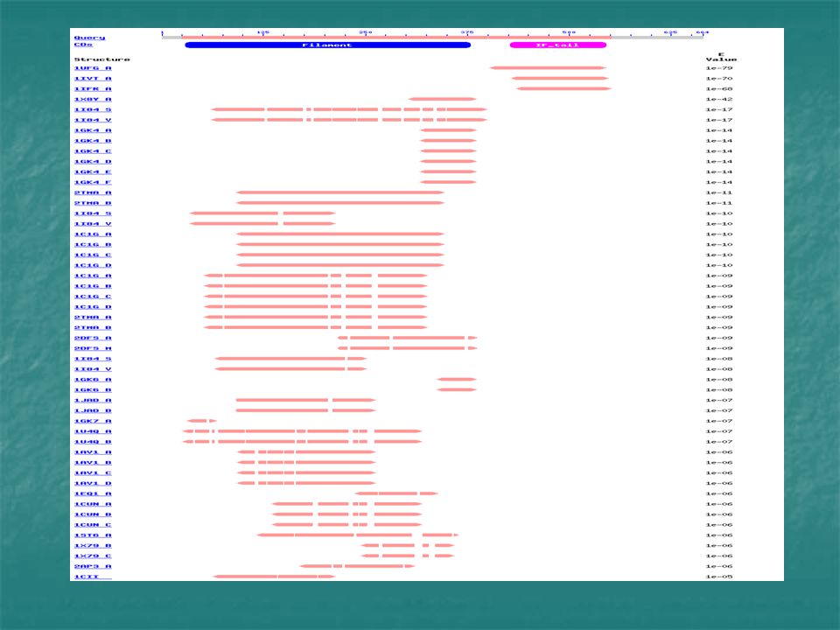
Task: Select the alignment bar in the 1GK6_A row
Action: (457, 379)
